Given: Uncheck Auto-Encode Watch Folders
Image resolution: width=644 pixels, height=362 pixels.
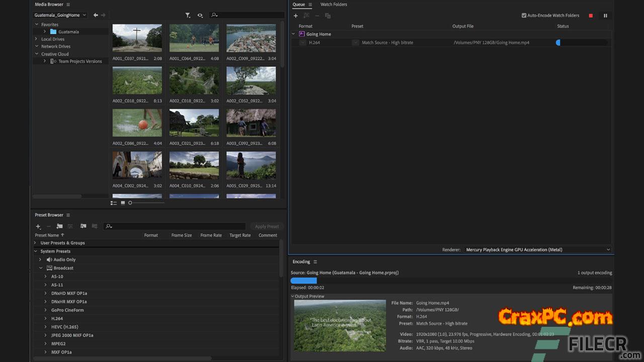Looking at the screenshot, I should coord(524,16).
